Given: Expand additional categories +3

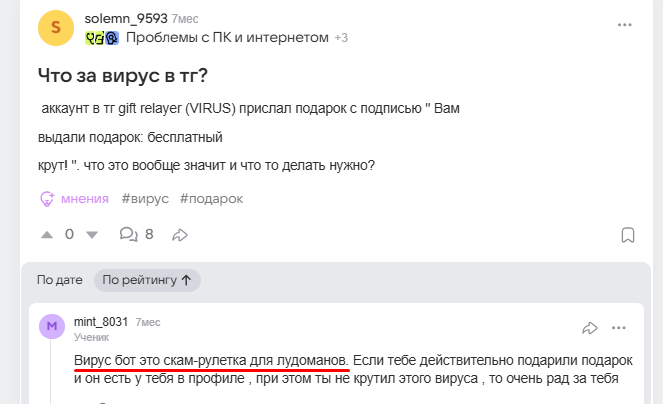Looking at the screenshot, I should click(x=341, y=38).
